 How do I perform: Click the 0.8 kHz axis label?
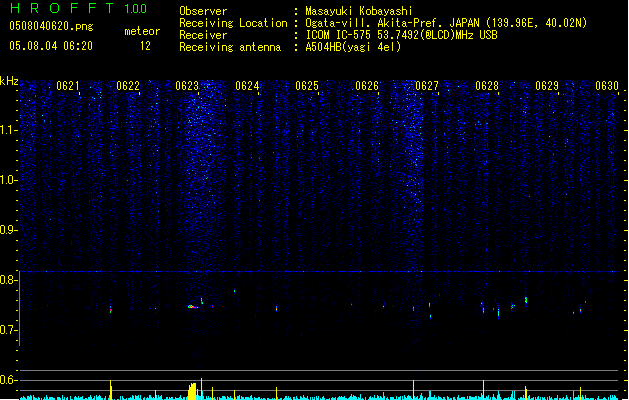tap(8, 280)
